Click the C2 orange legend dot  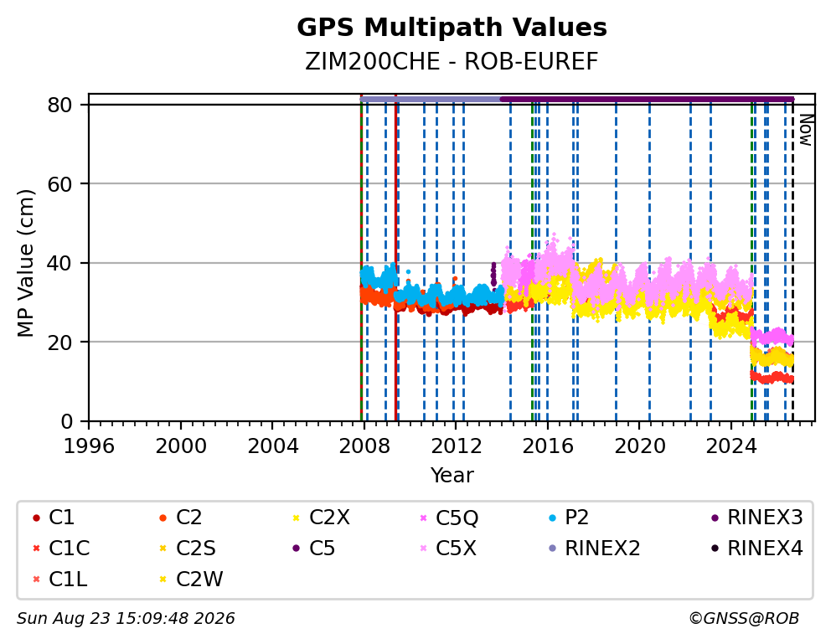pos(163,518)
